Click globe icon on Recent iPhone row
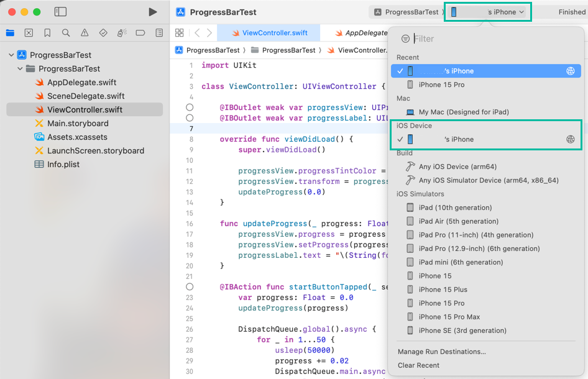588x379 pixels. (571, 71)
